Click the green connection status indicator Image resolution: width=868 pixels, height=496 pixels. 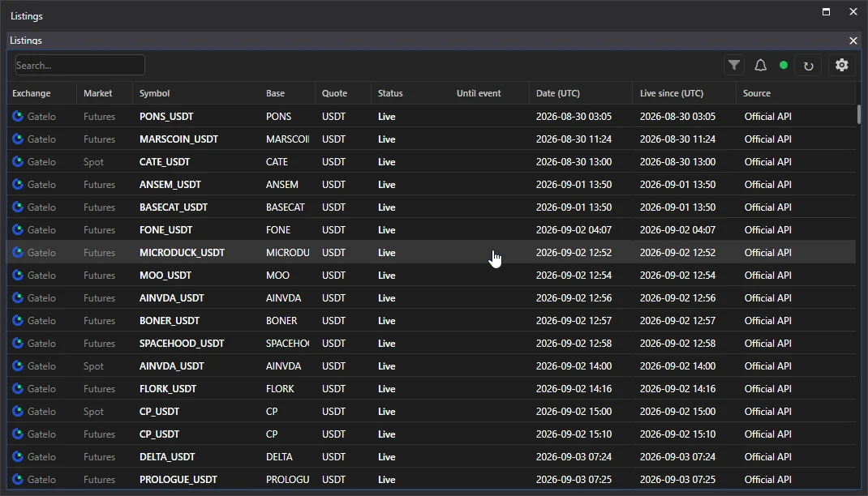tap(784, 66)
